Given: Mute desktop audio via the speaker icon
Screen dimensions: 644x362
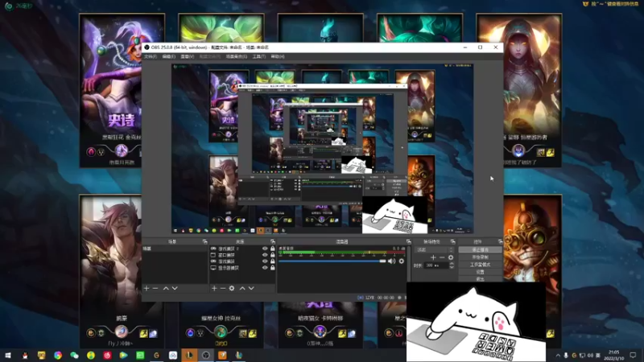Looking at the screenshot, I should [391, 261].
